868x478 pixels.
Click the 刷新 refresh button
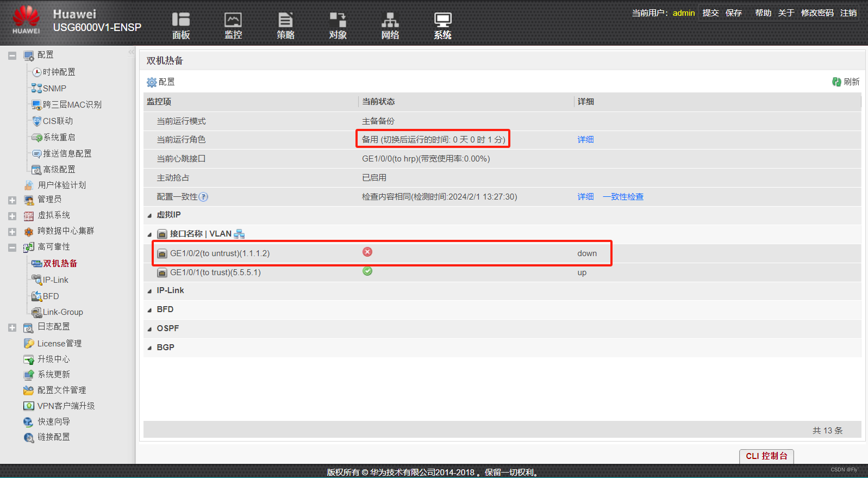846,82
